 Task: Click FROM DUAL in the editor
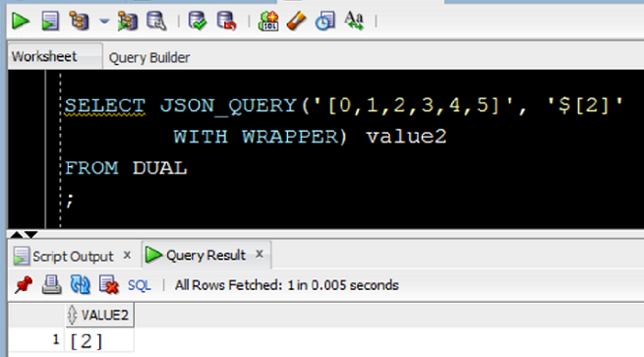coord(126,168)
